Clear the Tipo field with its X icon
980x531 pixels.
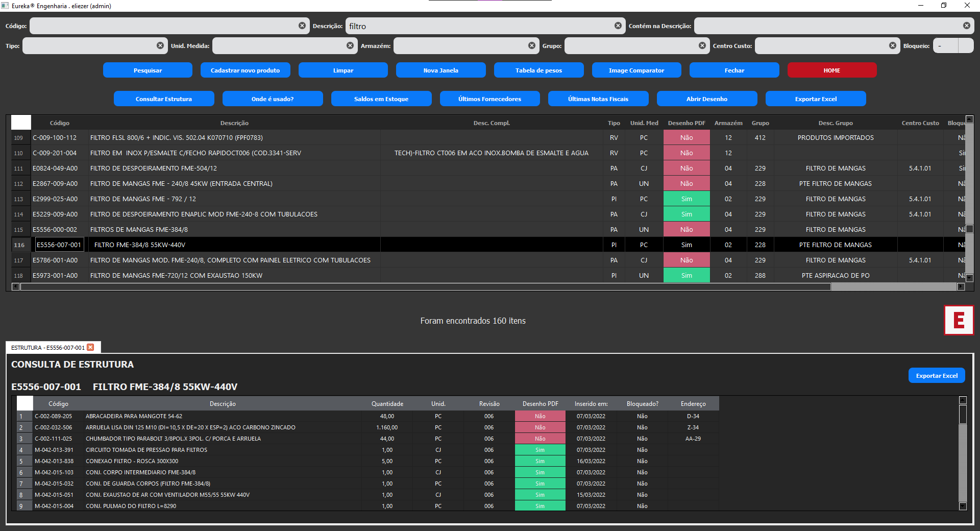(160, 45)
